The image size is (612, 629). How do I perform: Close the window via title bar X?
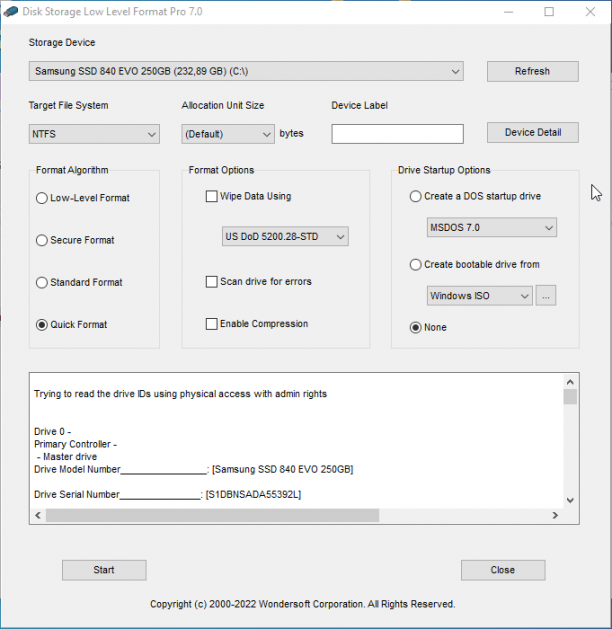pyautogui.click(x=590, y=12)
